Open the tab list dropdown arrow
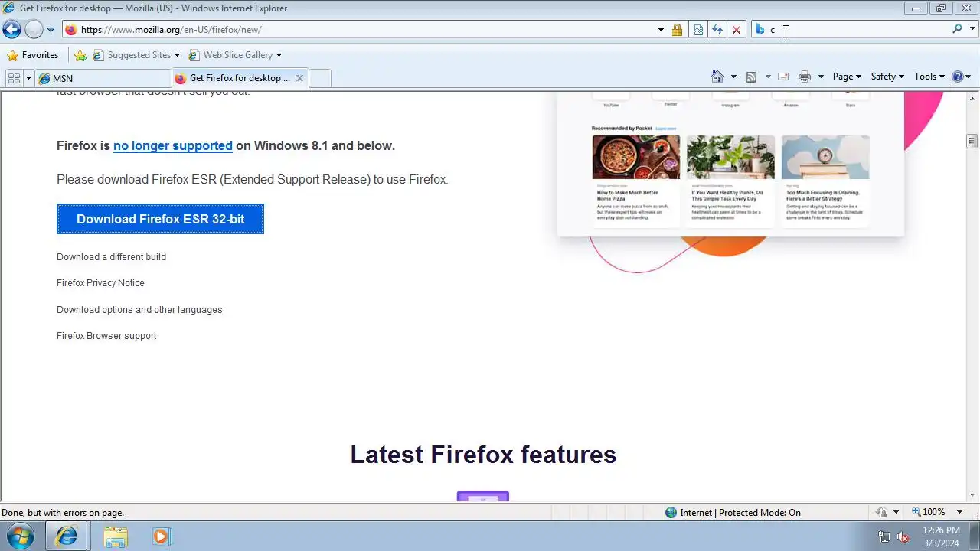Viewport: 980px width, 551px height. point(28,78)
